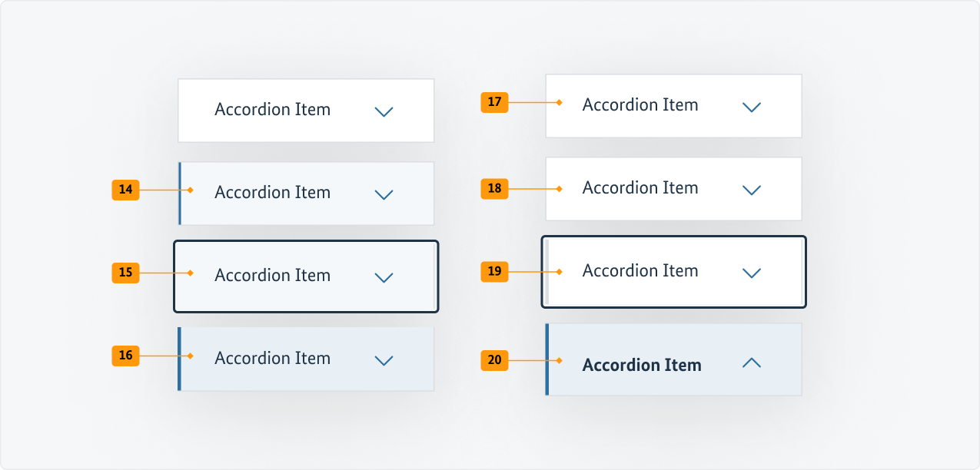Collapse the bold accordion item's up chevron
Viewport: 980px width, 470px height.
(x=752, y=364)
